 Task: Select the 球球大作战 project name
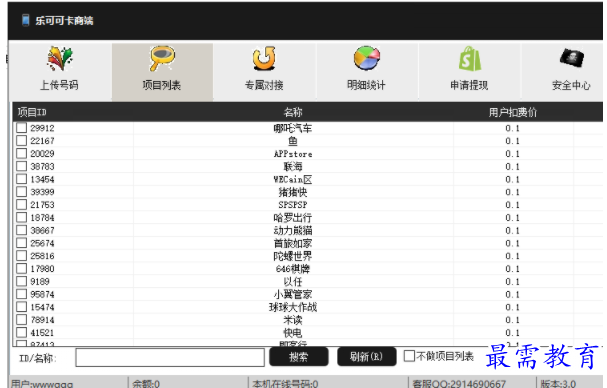coord(293,307)
